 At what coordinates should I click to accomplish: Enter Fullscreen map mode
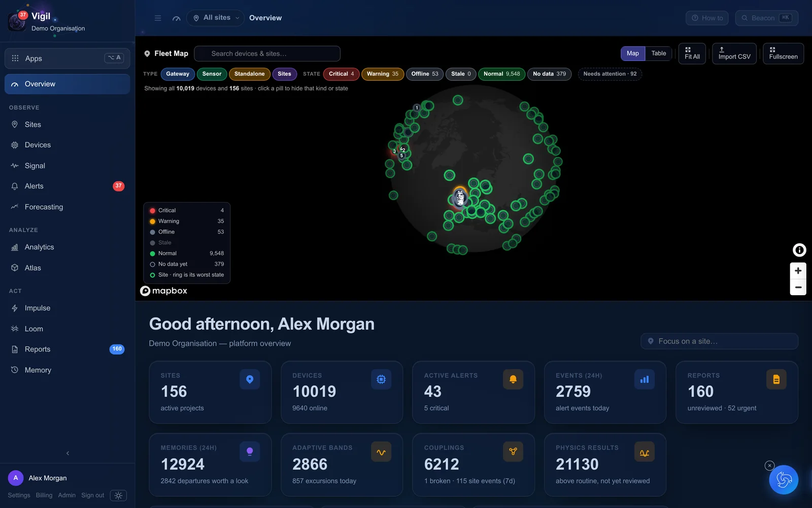[x=783, y=53]
